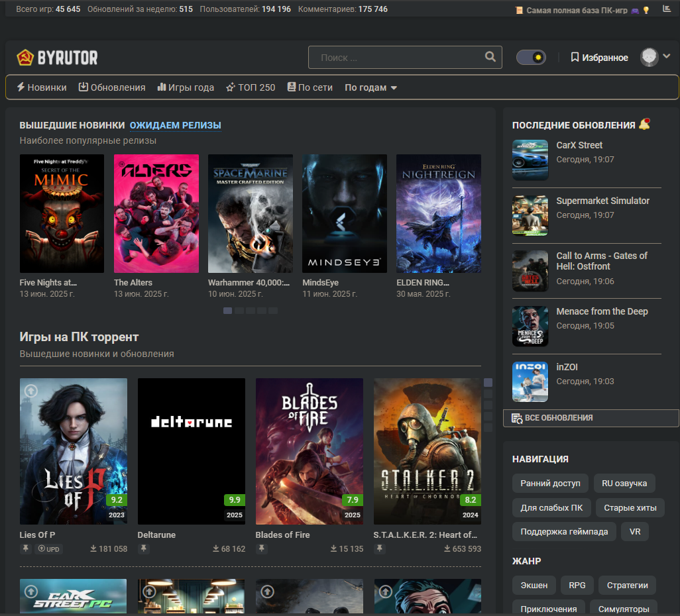Select Для слабых ПК tag
This screenshot has width=680, height=616.
(551, 507)
